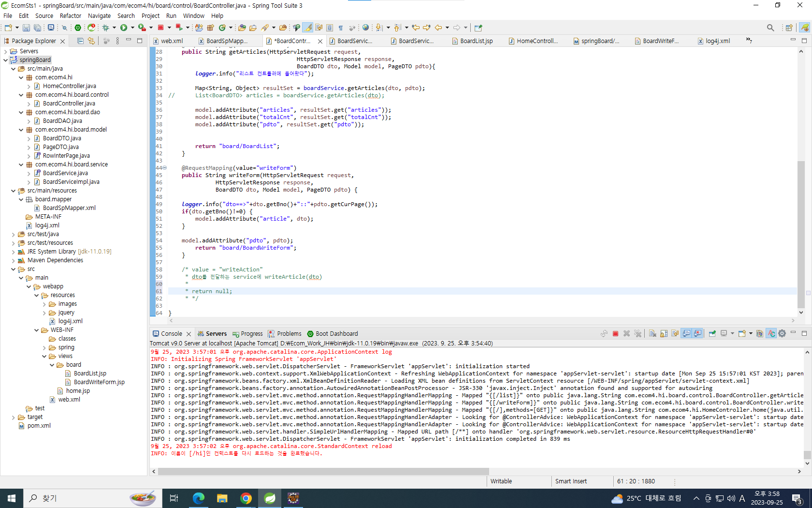The image size is (812, 508).
Task: Open Run button dropdown arrow
Action: (x=132, y=28)
